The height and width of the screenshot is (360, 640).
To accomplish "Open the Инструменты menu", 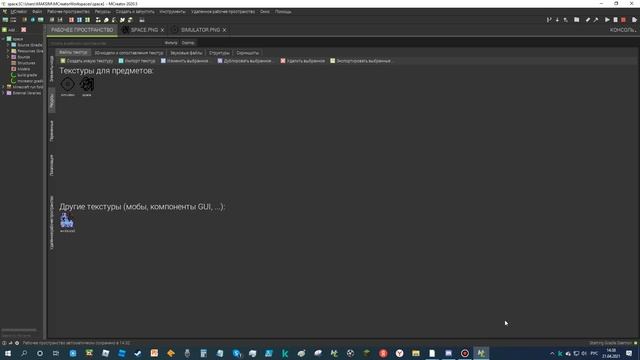I will [172, 11].
